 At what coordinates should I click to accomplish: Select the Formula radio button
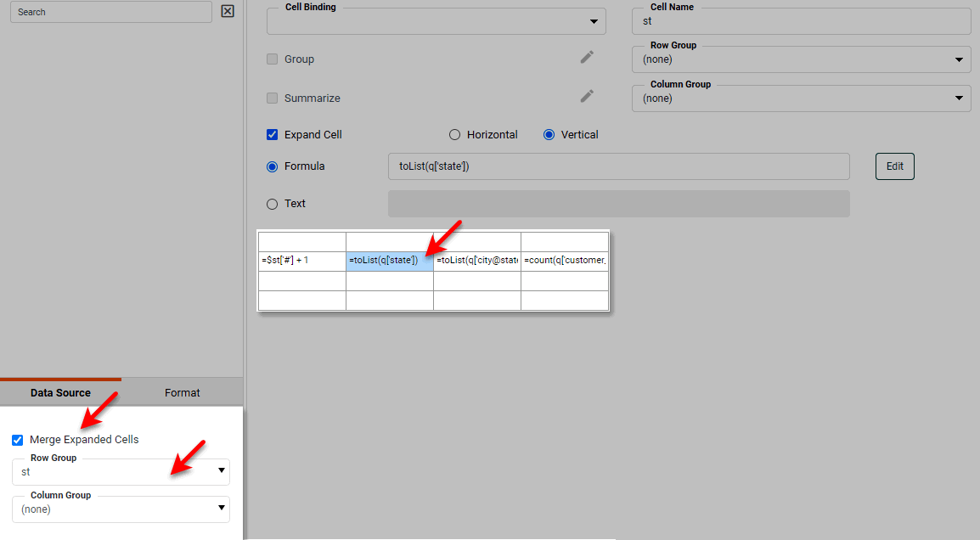[x=272, y=166]
